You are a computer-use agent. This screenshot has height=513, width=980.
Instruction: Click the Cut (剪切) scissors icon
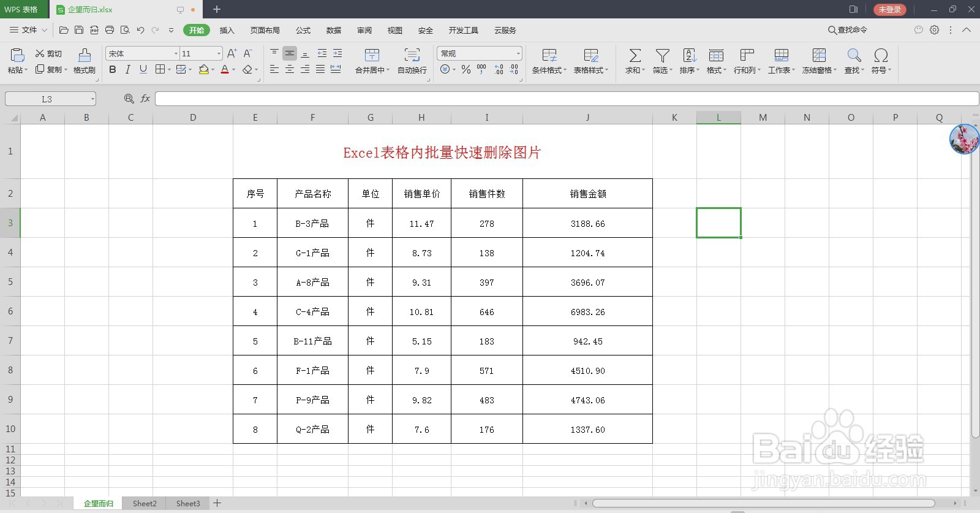coord(40,53)
